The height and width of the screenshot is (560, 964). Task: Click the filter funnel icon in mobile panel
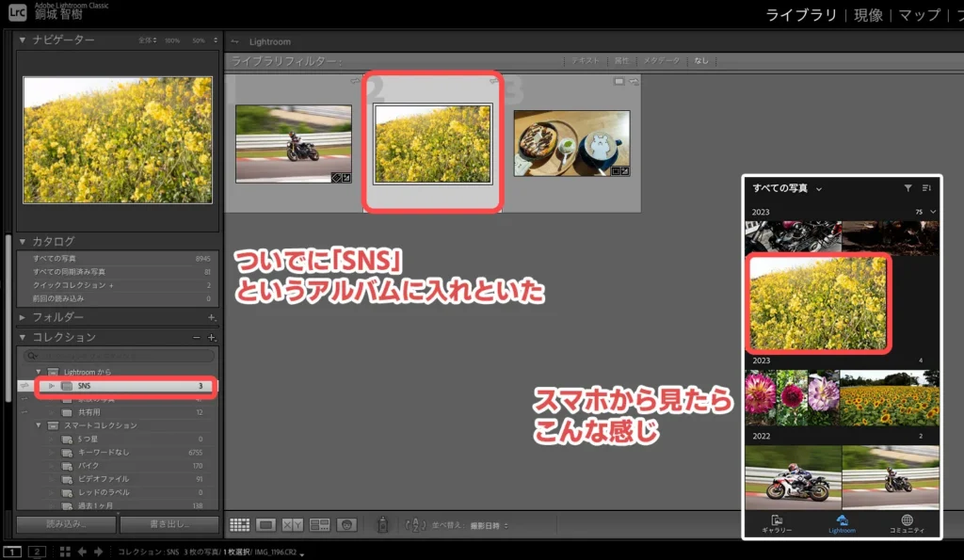pyautogui.click(x=908, y=188)
